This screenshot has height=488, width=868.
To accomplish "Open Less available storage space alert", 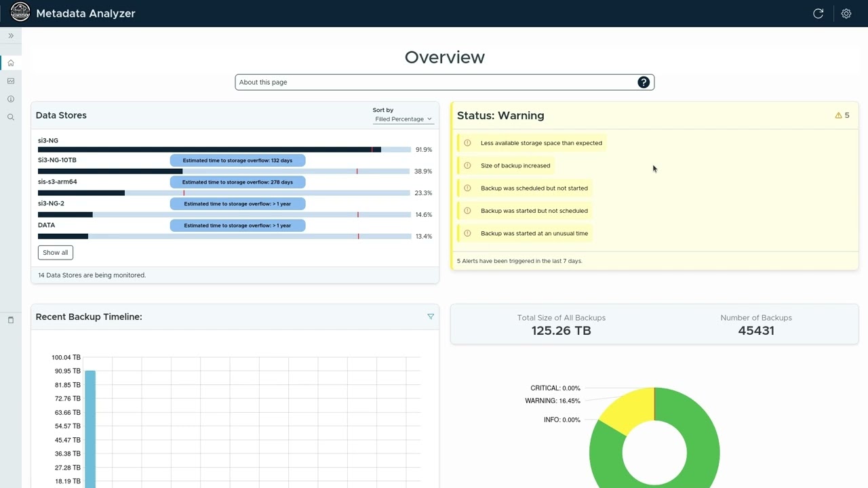I will tap(531, 143).
